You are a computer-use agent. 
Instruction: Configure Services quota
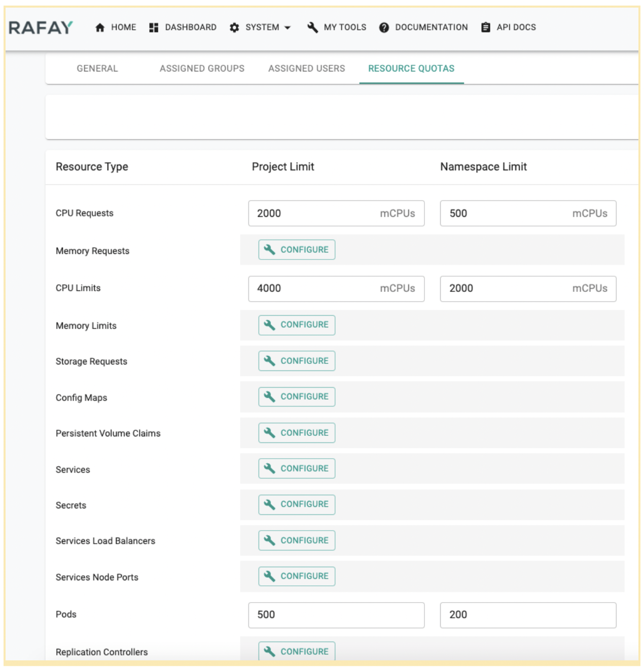coord(297,468)
